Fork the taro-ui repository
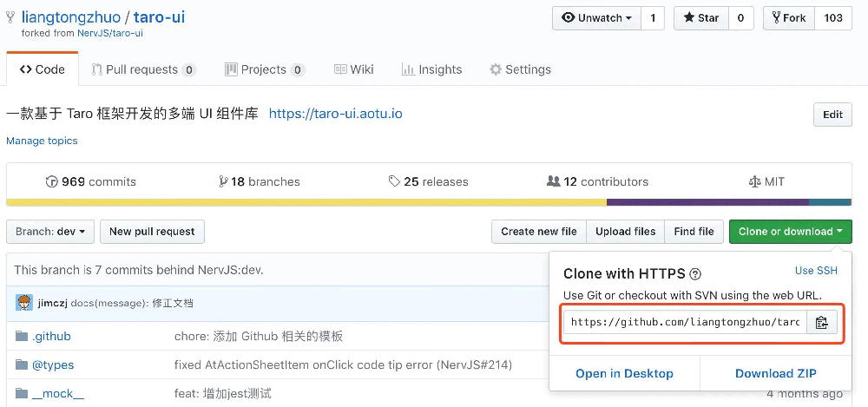The image size is (868, 407). [786, 18]
